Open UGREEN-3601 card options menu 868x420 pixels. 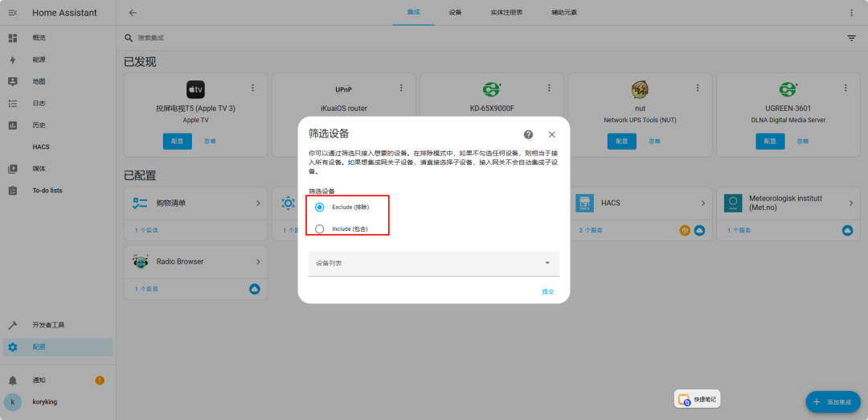845,88
